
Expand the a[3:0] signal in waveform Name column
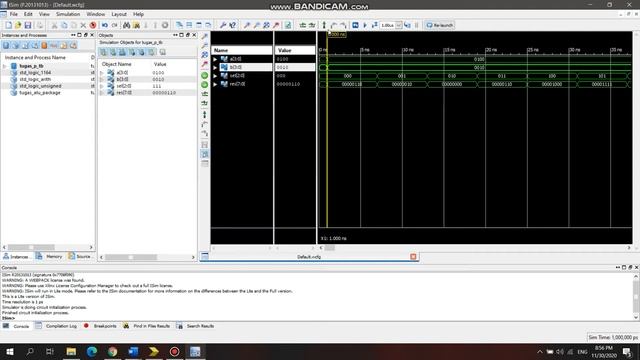point(215,59)
